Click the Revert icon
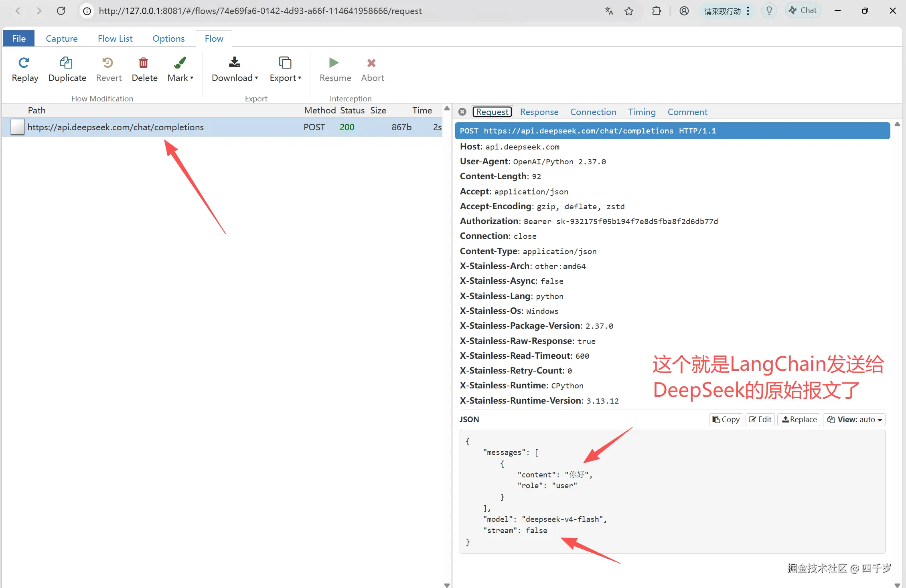The image size is (906, 588). point(107,63)
